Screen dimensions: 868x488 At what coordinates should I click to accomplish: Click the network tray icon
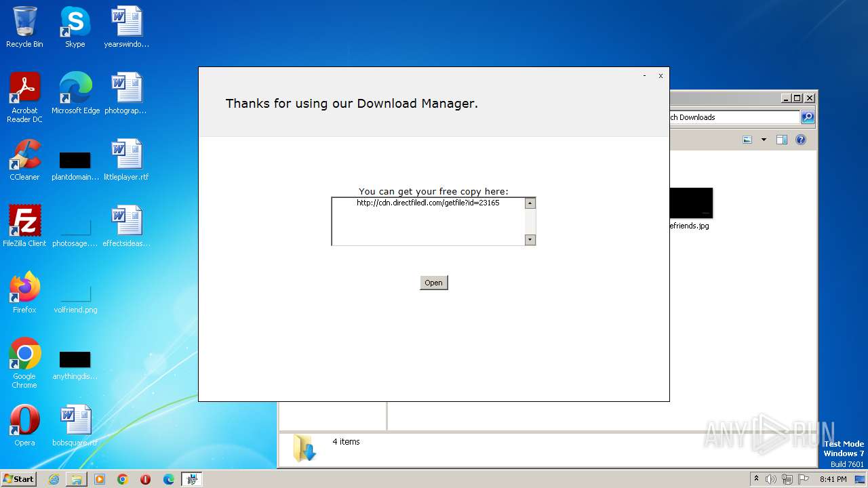click(x=787, y=479)
